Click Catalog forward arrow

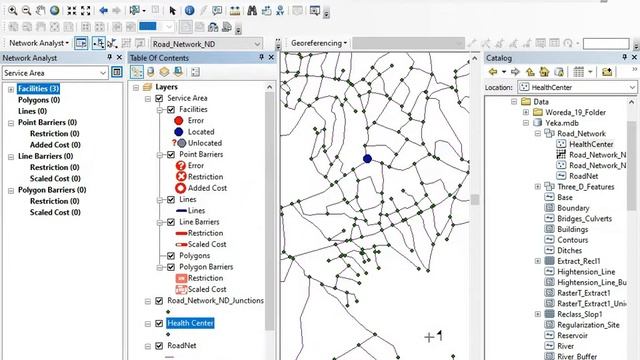(515, 72)
